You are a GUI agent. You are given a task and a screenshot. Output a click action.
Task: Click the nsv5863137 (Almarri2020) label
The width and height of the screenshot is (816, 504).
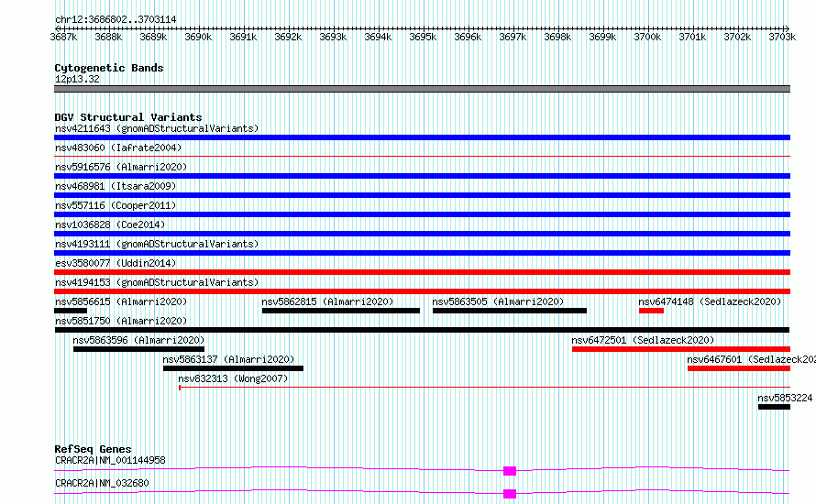click(228, 359)
